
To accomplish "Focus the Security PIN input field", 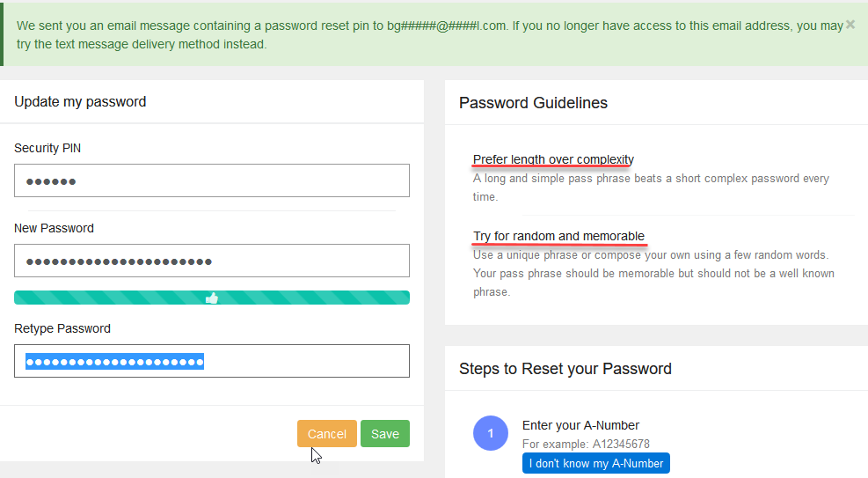I will 212,180.
